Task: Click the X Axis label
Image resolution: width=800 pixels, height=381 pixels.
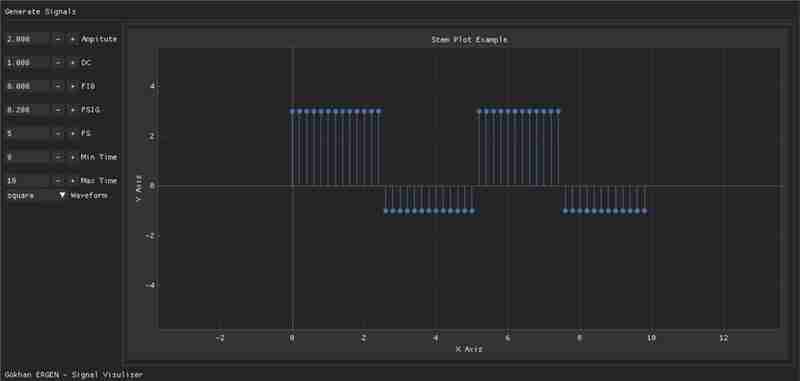Action: click(468, 349)
